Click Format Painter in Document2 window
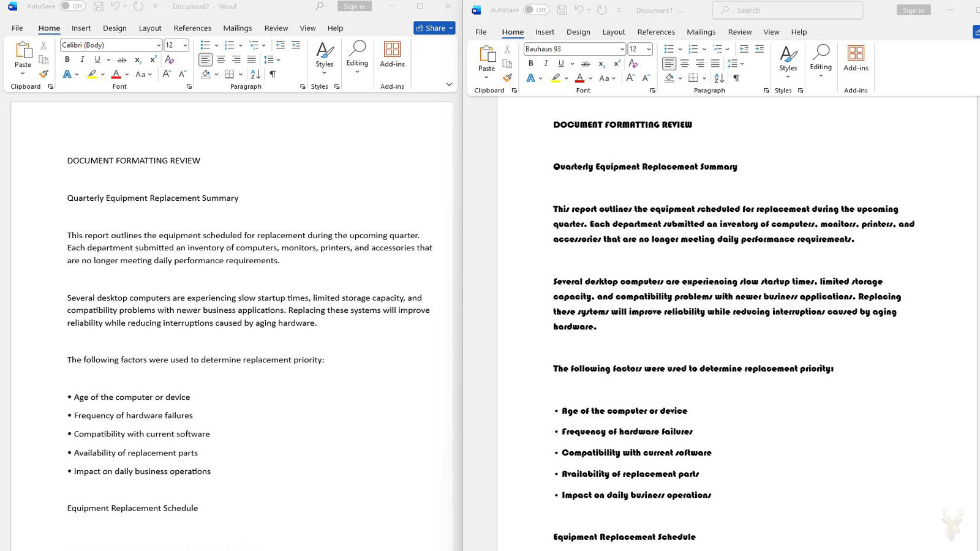The width and height of the screenshot is (980, 551). coord(43,74)
